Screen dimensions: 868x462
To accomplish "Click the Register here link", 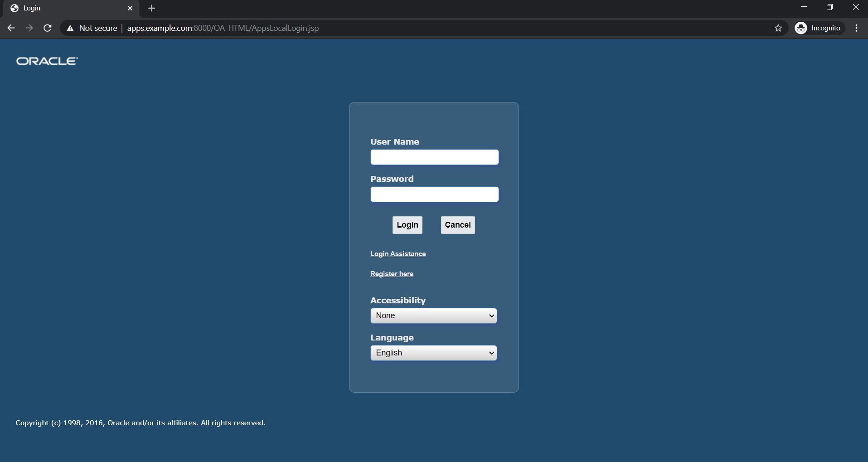I will (x=392, y=273).
